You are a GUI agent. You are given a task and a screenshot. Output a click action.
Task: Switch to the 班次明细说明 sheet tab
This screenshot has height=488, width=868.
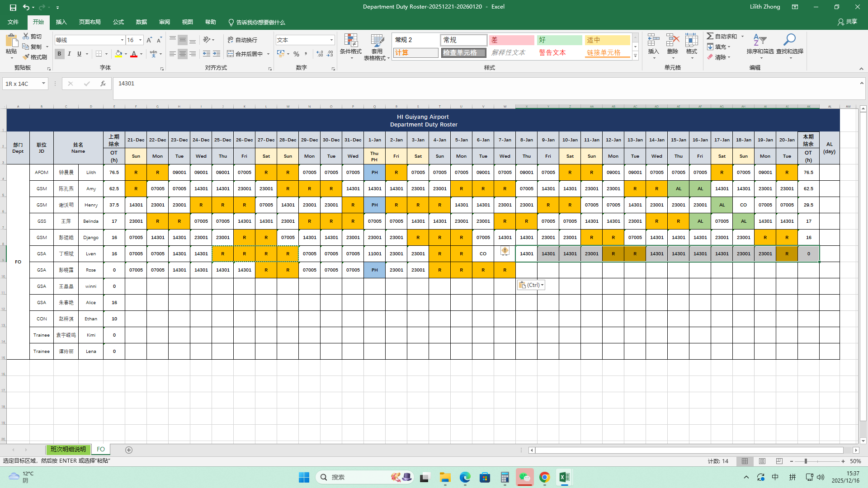(68, 450)
